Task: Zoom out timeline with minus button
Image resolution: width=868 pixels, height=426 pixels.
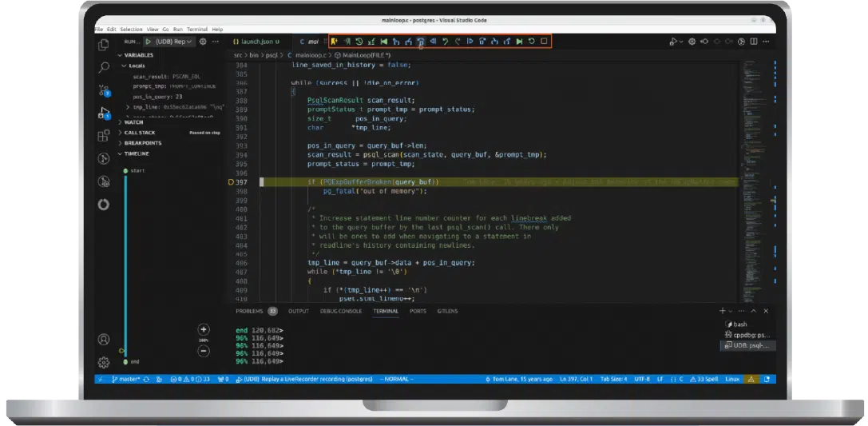Action: (203, 351)
